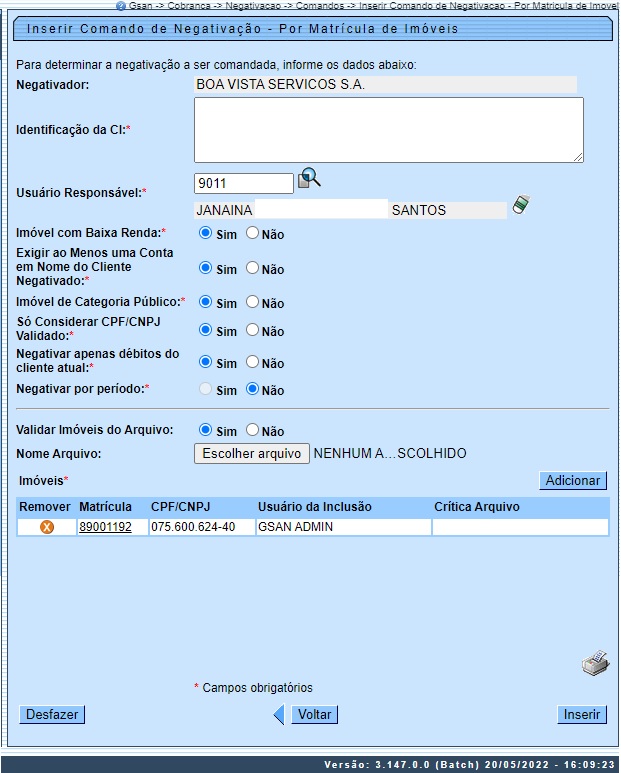
Task: Click the eraser icon beside user name
Action: point(520,205)
